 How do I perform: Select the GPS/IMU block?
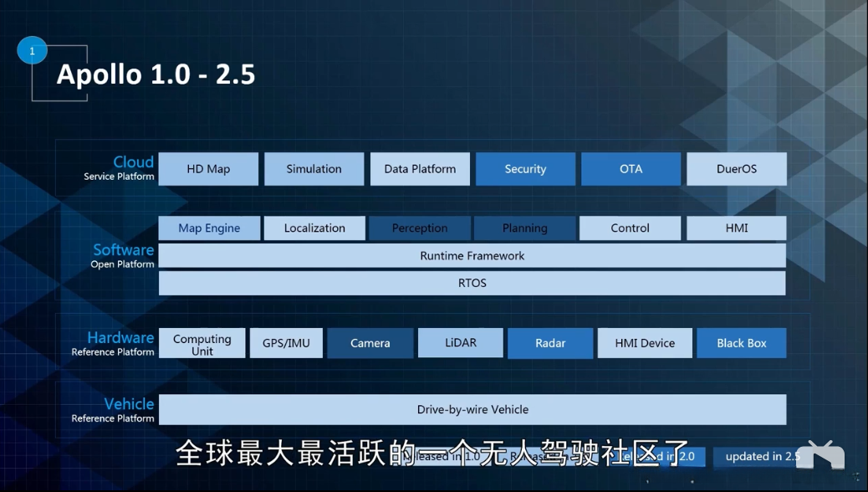(286, 344)
